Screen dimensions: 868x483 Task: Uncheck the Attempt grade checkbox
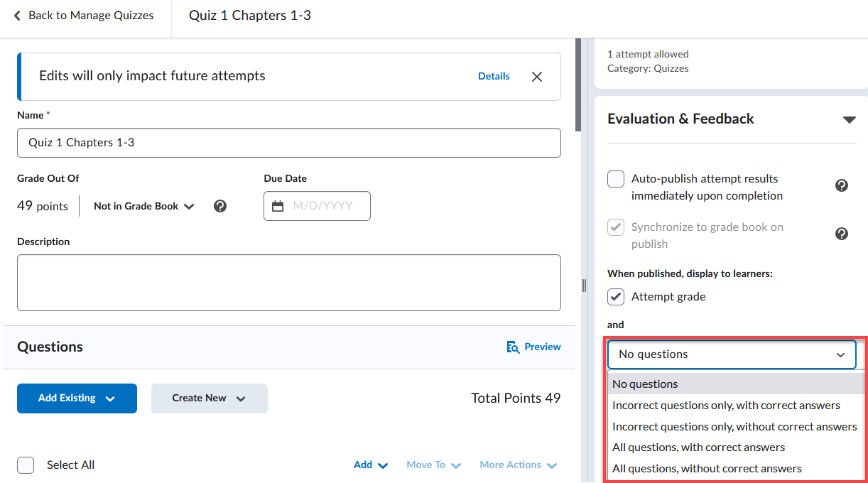pyautogui.click(x=616, y=297)
